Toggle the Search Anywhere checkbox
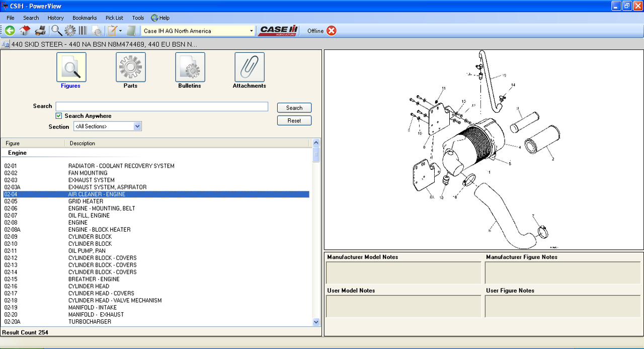Viewport: 644px width, 349px height. 59,116
